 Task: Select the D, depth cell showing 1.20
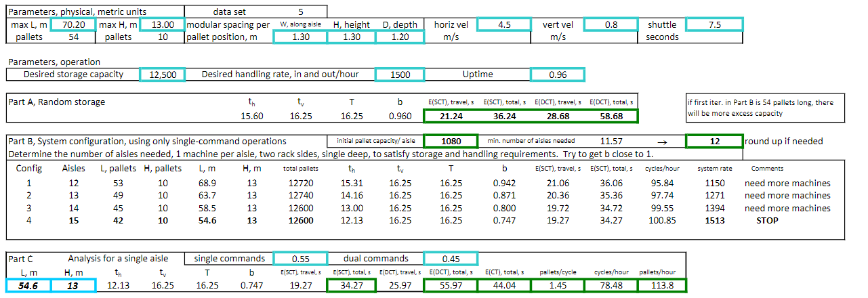400,37
